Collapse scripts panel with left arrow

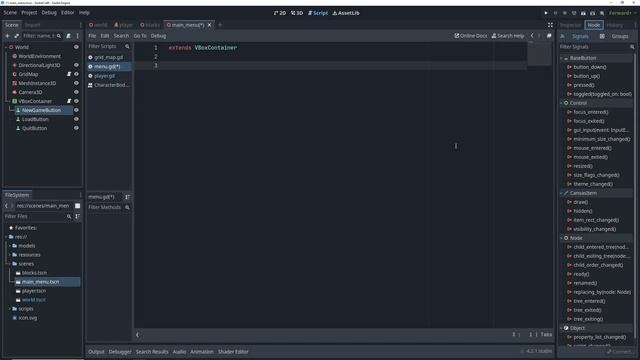pos(138,335)
